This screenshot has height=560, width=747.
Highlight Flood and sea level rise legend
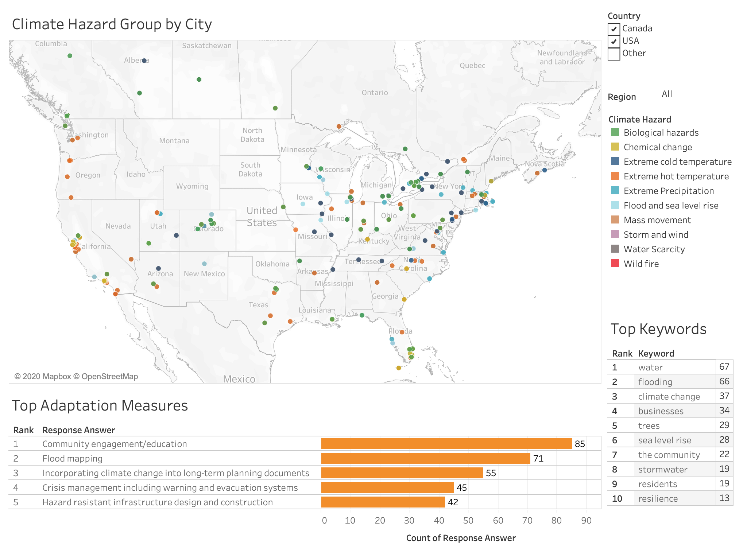615,205
